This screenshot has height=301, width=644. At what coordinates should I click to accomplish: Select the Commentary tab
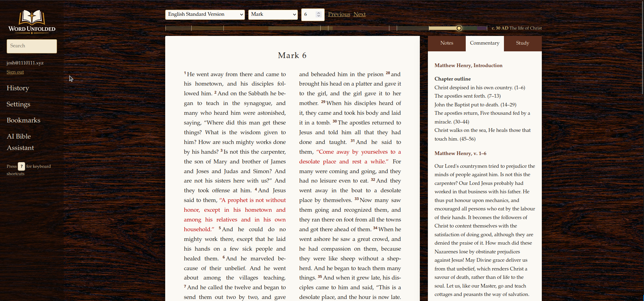(x=485, y=43)
